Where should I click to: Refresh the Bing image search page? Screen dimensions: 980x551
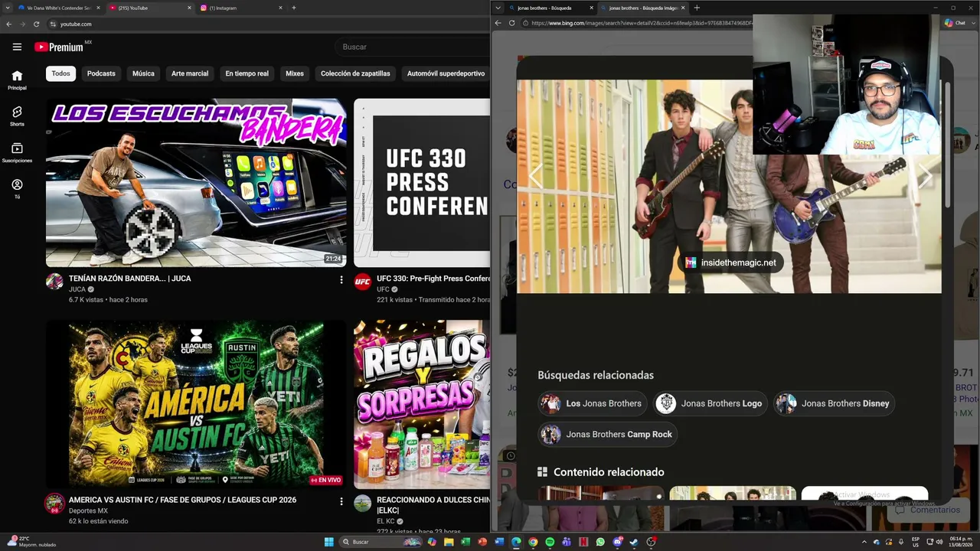(x=511, y=23)
